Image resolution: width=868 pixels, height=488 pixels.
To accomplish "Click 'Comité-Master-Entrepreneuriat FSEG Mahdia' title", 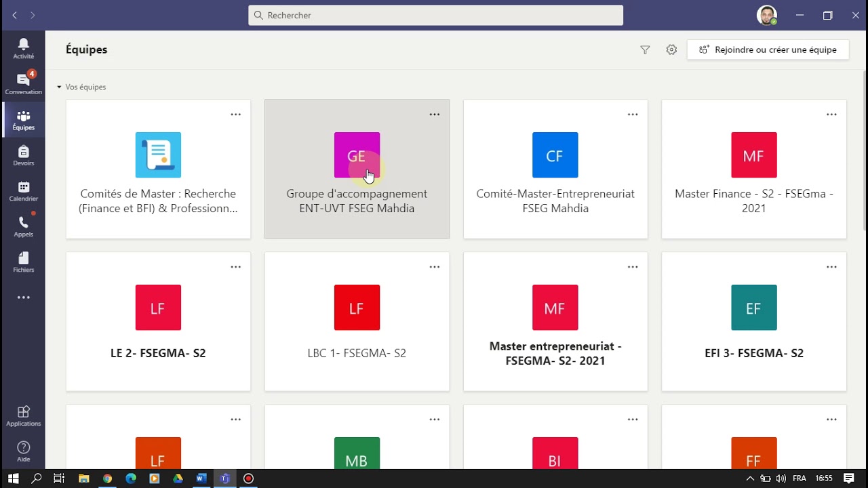I will pos(555,201).
